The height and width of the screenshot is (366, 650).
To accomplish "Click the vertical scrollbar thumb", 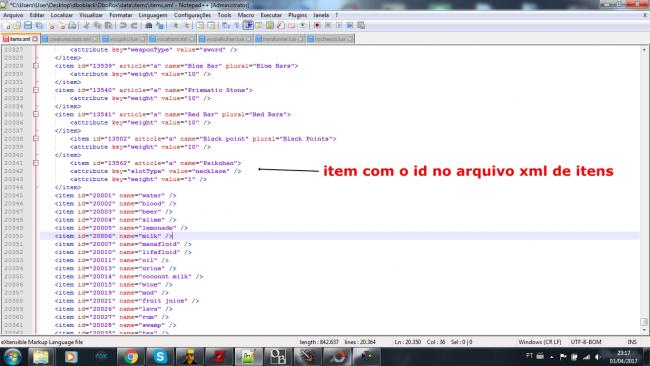I will tap(644, 322).
